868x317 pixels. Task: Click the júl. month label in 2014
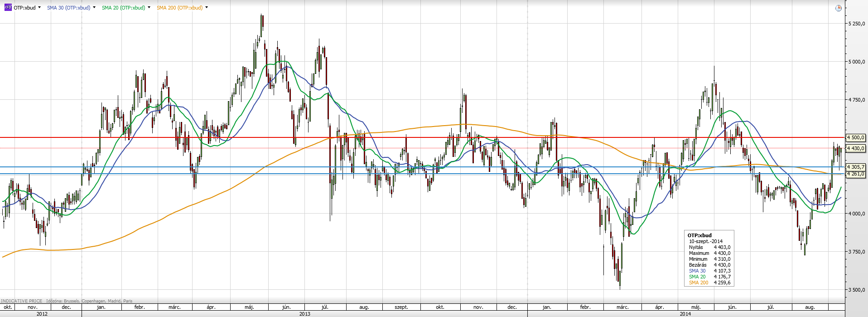[x=771, y=307]
